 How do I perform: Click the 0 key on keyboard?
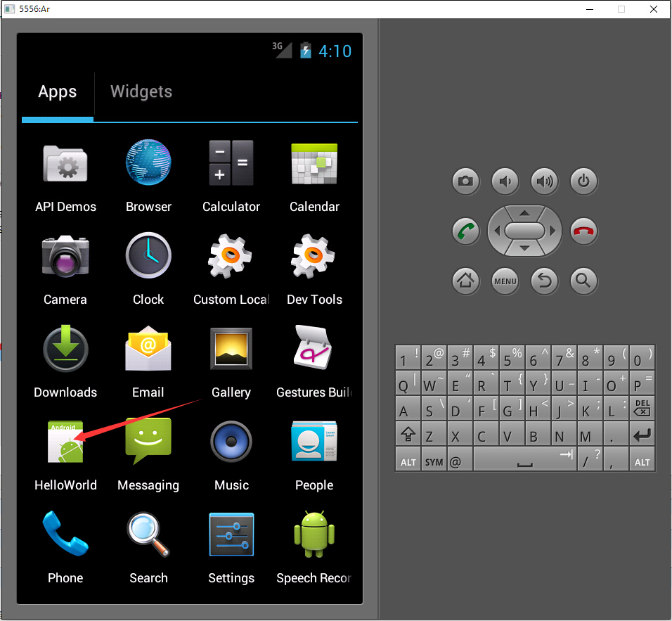[x=642, y=358]
